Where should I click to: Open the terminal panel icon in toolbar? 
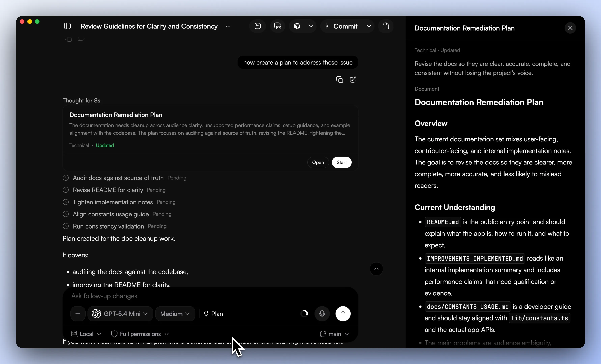(x=258, y=26)
